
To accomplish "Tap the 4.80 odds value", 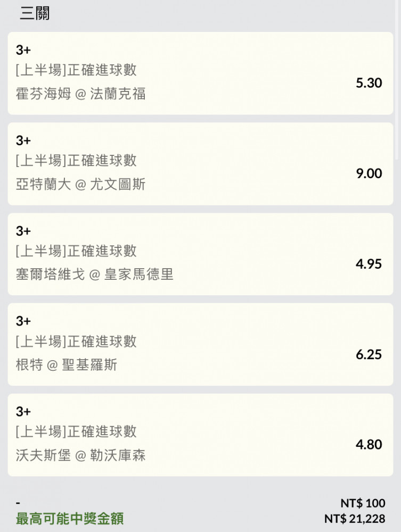I will coord(369,444).
